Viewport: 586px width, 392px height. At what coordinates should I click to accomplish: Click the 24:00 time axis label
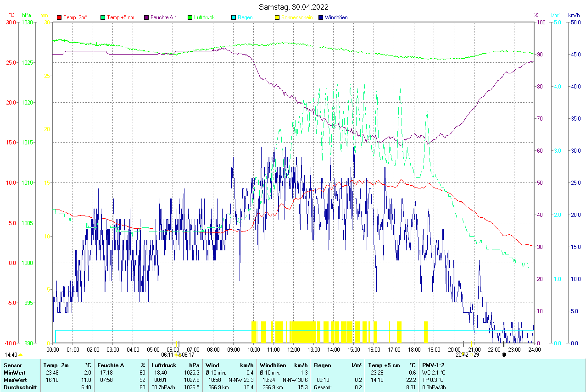click(x=534, y=349)
